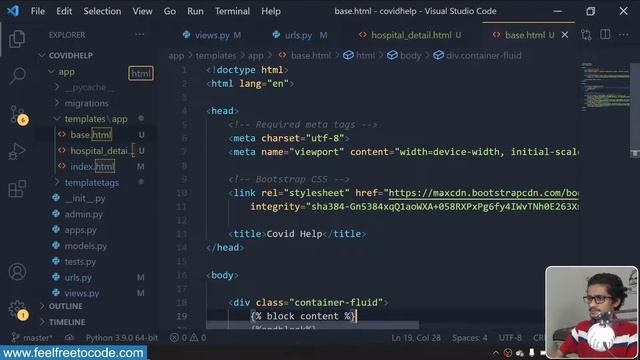The image size is (640, 360).
Task: Click the editor vertical scrollbar
Action: pos(635,110)
